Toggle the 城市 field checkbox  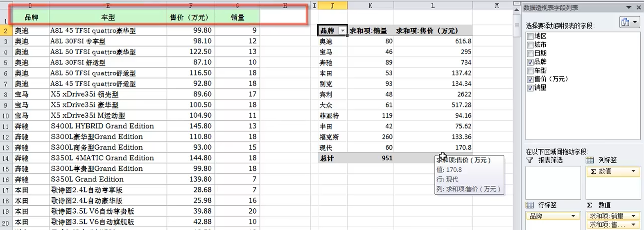(530, 45)
